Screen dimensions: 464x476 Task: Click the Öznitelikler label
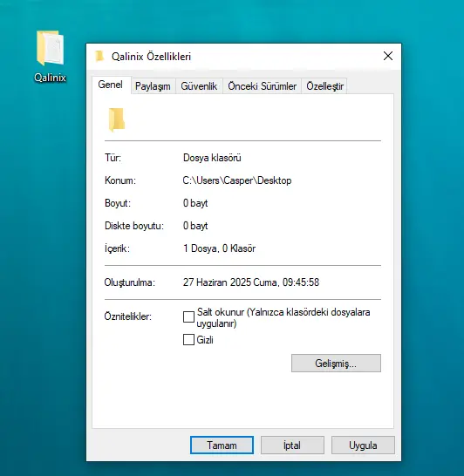pos(128,317)
